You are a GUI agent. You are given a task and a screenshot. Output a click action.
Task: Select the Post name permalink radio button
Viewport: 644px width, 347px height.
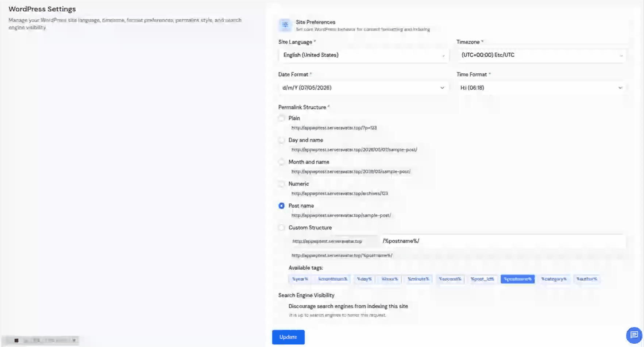click(281, 206)
